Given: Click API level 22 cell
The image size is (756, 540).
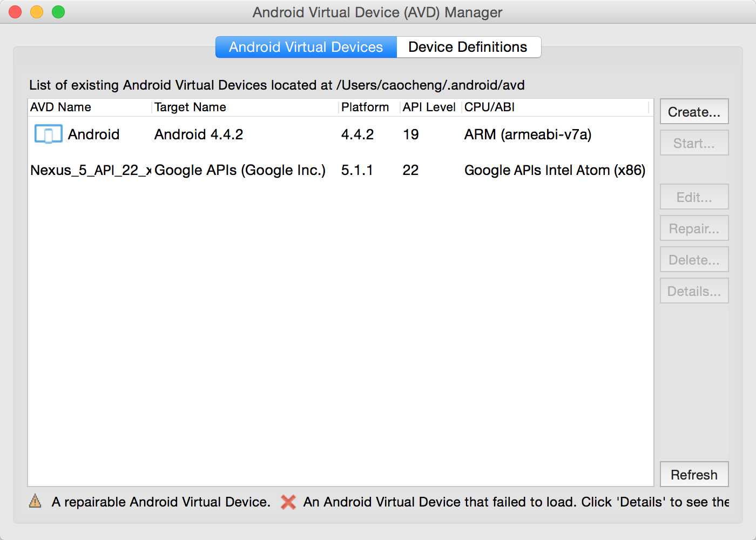Looking at the screenshot, I should point(410,170).
